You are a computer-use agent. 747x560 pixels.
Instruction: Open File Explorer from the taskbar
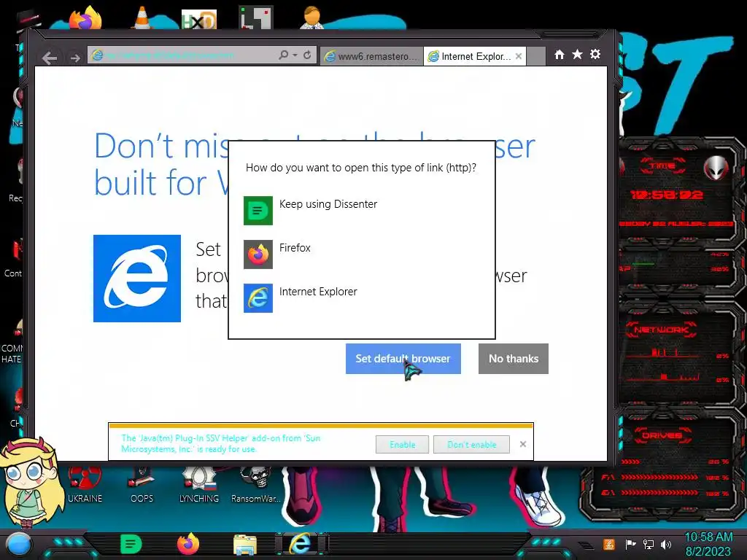click(245, 545)
